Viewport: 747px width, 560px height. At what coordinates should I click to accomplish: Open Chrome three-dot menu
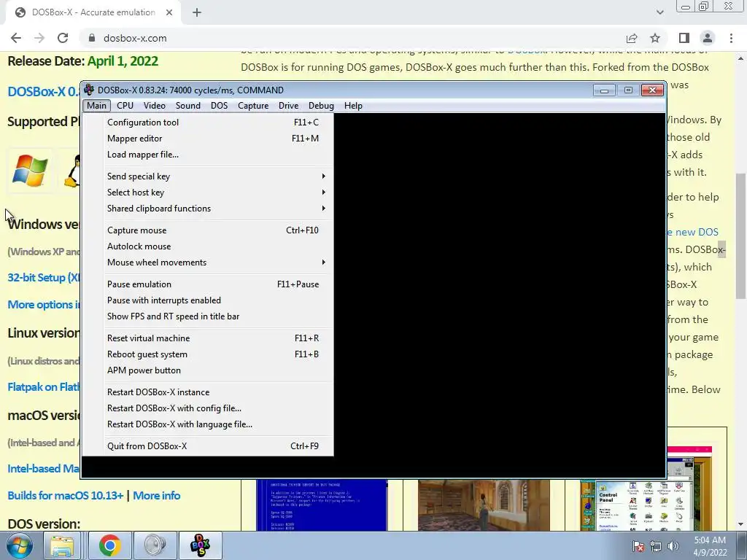tap(731, 38)
